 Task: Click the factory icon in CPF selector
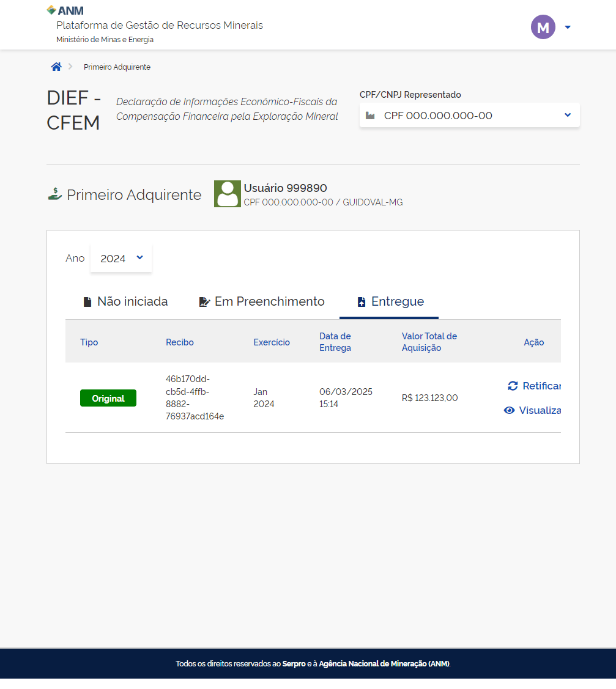pyautogui.click(x=370, y=116)
